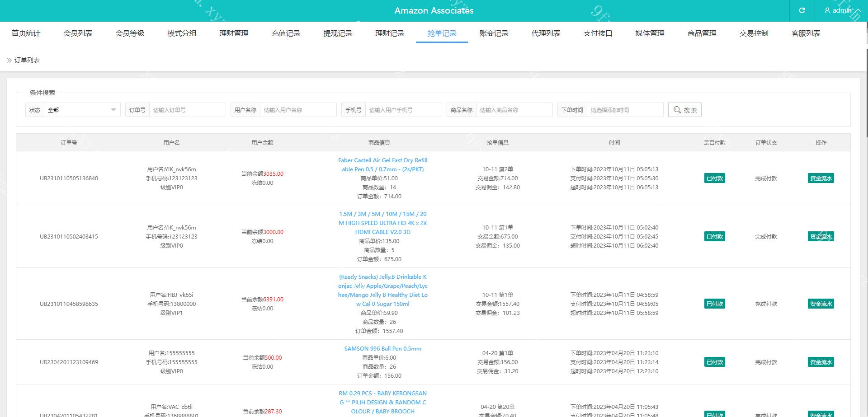Click 资金流水 for order UB2310110505136840

click(x=821, y=178)
